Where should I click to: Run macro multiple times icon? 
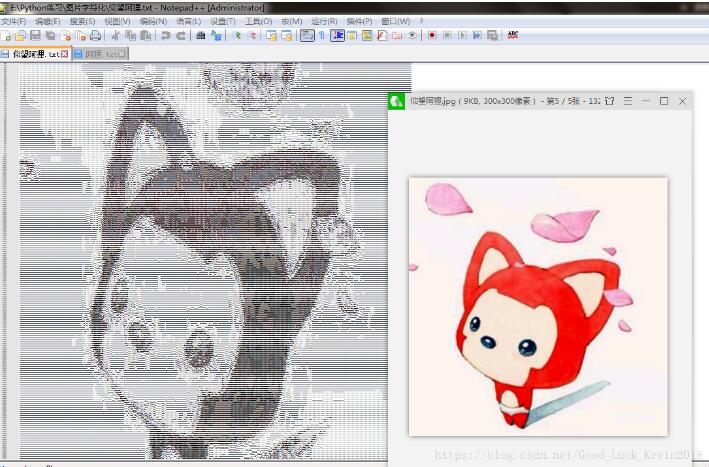point(477,36)
